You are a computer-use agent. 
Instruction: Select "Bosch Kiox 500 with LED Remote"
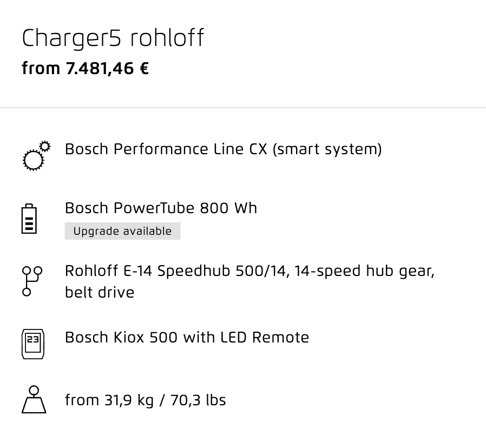click(187, 337)
